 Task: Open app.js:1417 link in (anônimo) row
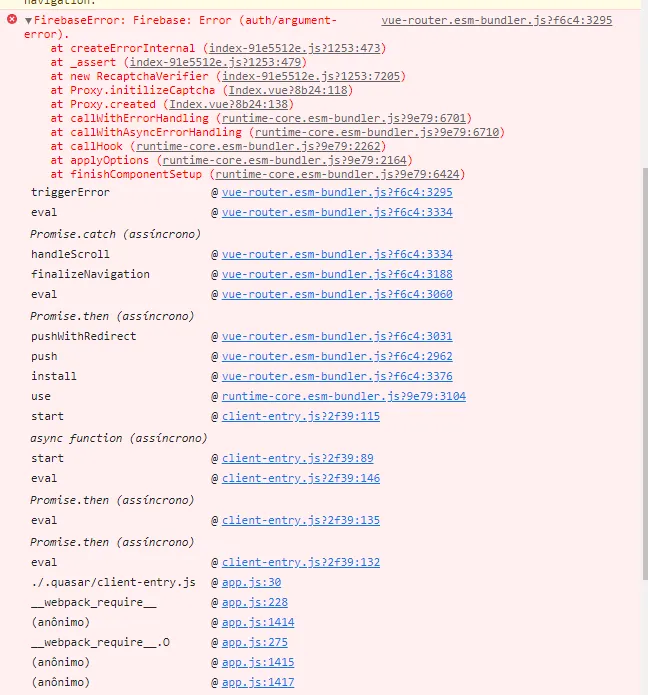pos(258,682)
